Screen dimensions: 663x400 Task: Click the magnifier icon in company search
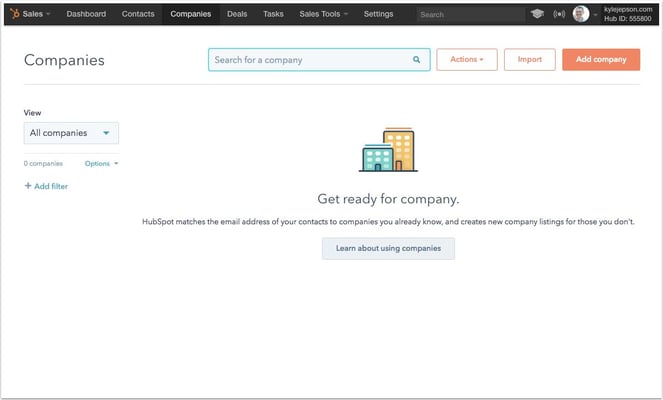pos(417,60)
